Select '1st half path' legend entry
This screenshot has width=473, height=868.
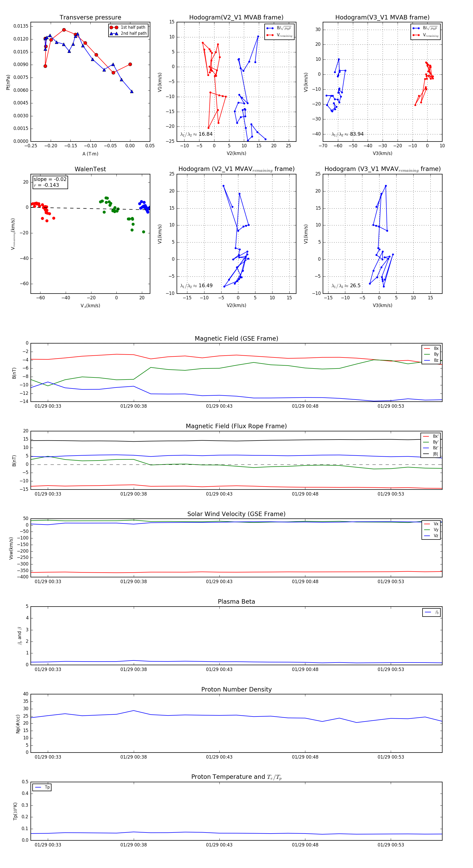pyautogui.click(x=128, y=27)
